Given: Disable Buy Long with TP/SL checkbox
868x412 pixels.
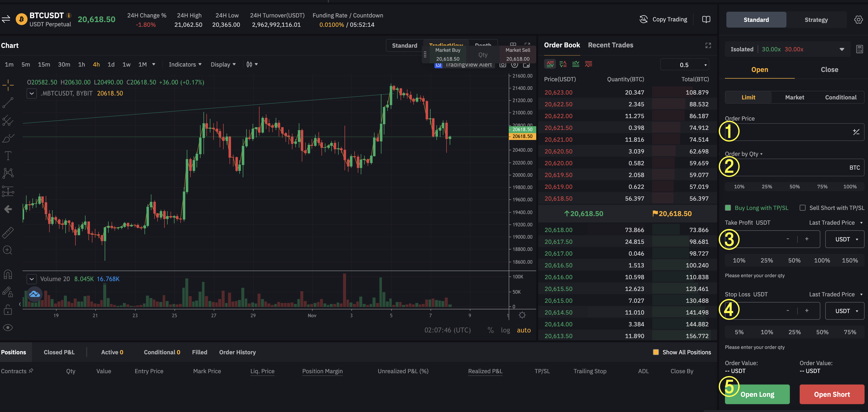Looking at the screenshot, I should tap(728, 208).
